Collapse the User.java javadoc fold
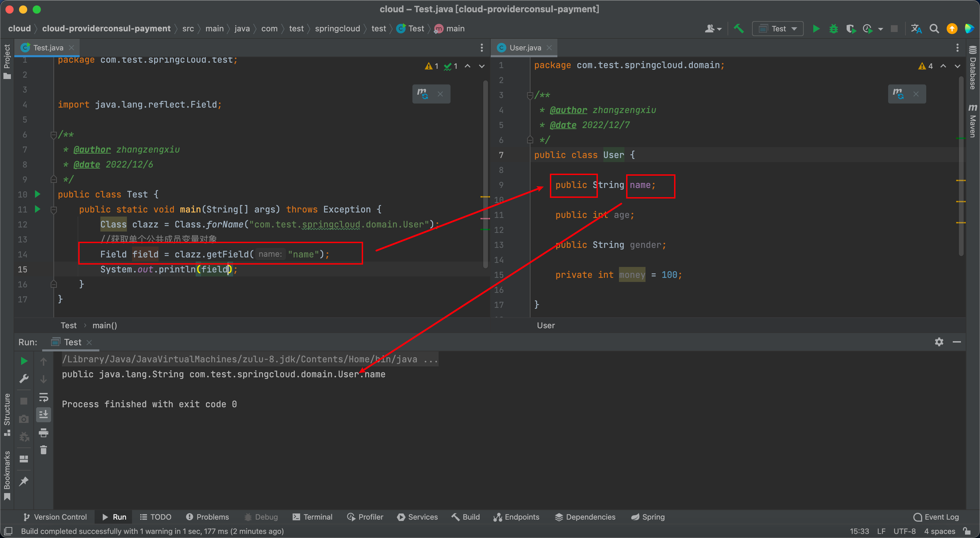 point(530,95)
